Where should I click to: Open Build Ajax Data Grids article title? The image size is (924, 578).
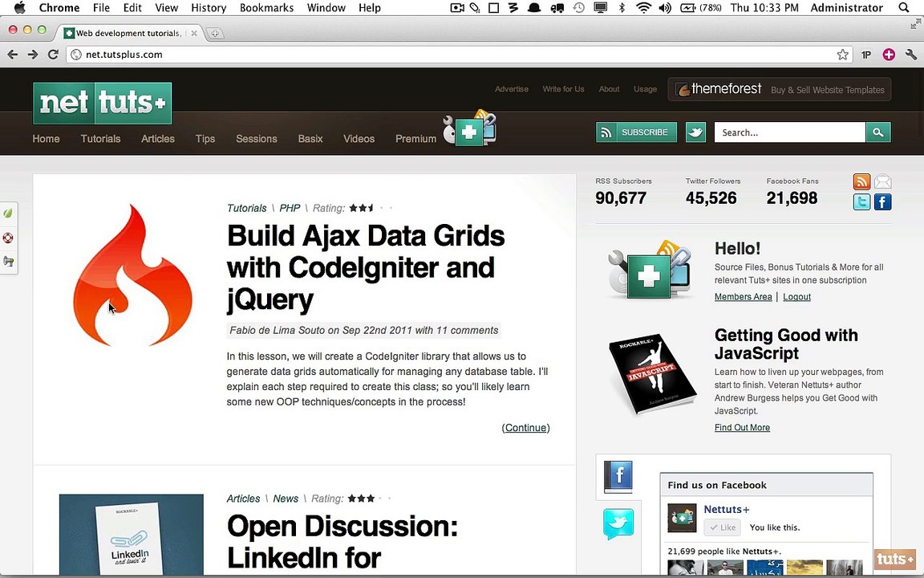pos(366,267)
